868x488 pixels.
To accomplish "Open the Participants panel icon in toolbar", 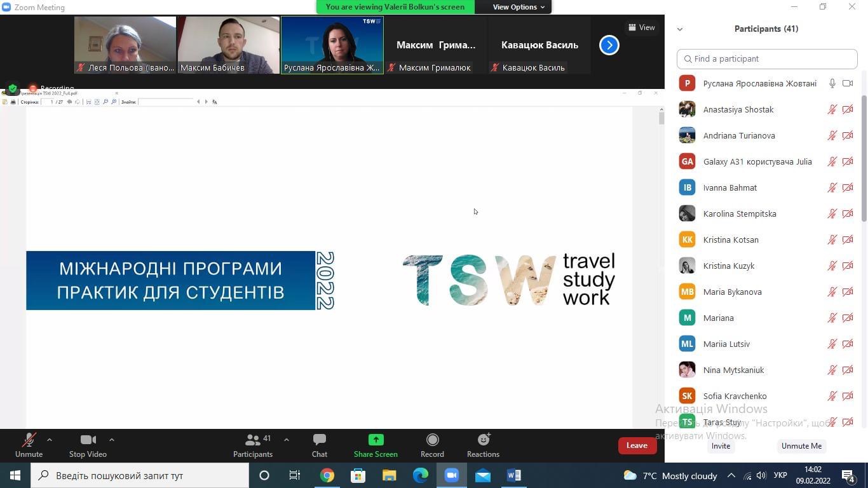I will coord(252,440).
